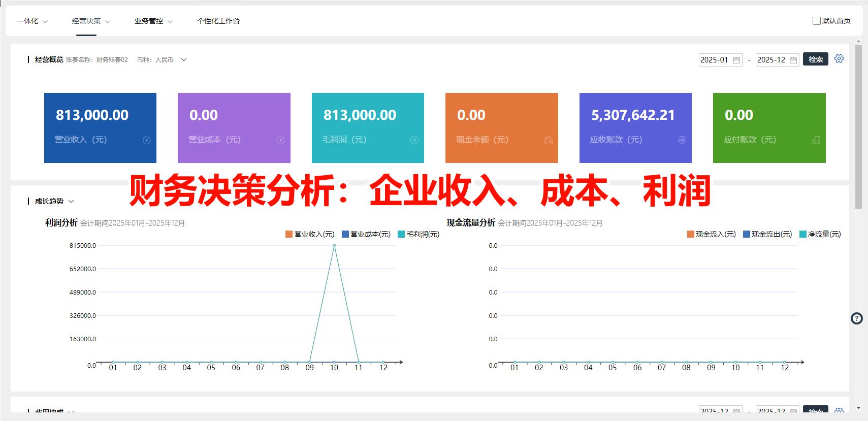Image resolution: width=868 pixels, height=421 pixels.
Task: Click the icon on 营业收入 card
Action: (x=147, y=140)
